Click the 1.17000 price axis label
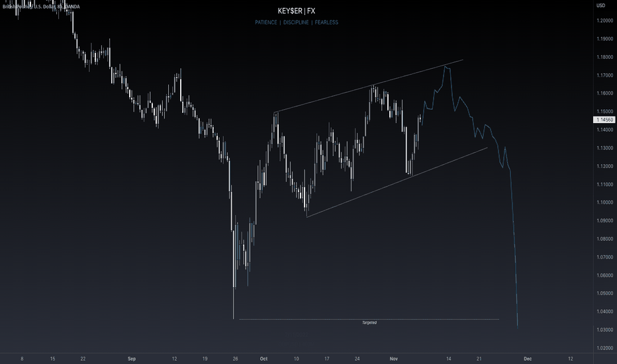Screen dimensions: 617x364 (x=605, y=75)
